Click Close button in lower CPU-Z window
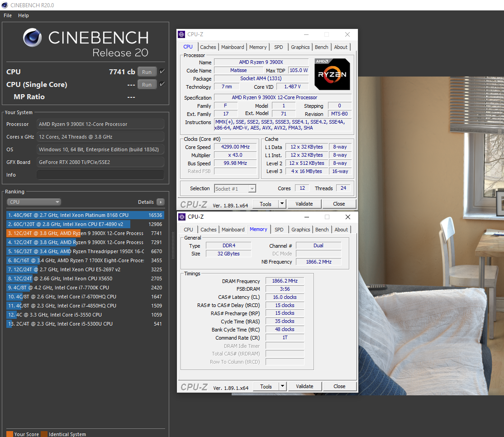 pos(339,386)
